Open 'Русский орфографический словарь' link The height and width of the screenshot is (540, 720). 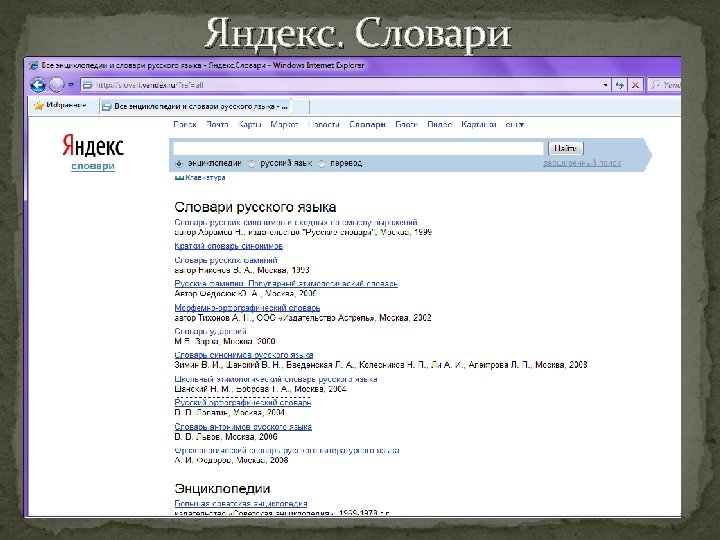(242, 403)
